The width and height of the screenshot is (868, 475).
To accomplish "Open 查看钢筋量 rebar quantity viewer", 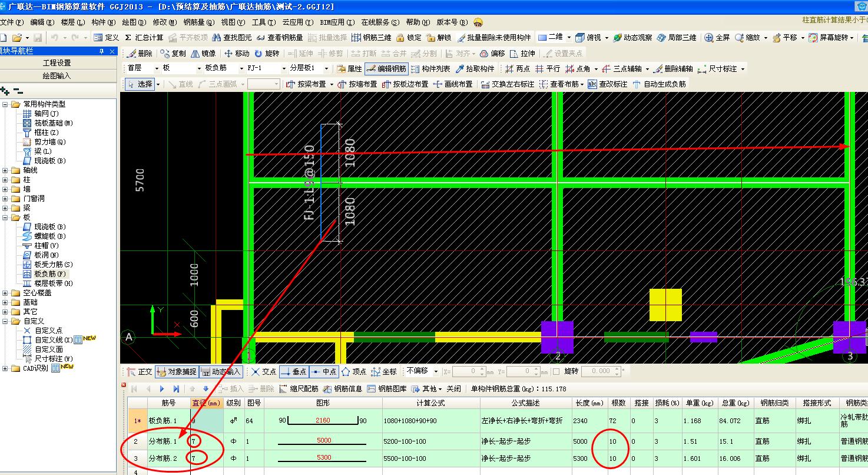I will pos(279,37).
